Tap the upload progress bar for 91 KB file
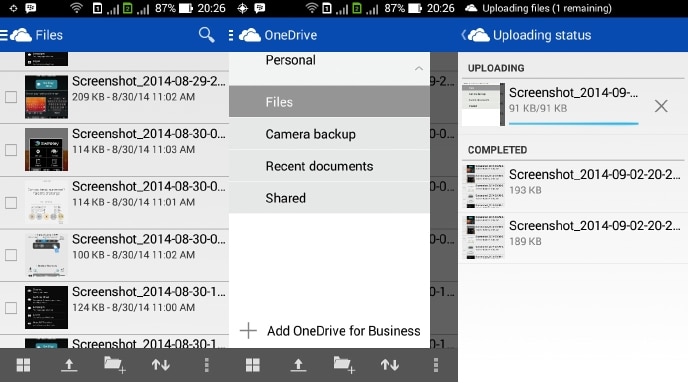 pyautogui.click(x=573, y=124)
